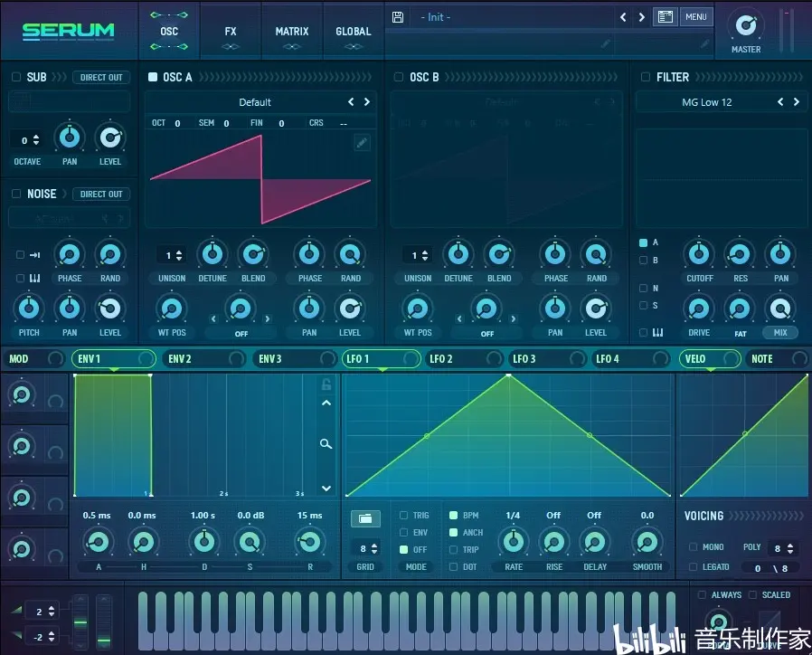Click the pitch bend wheel slider
Image resolution: width=812 pixels, height=655 pixels.
(80, 622)
